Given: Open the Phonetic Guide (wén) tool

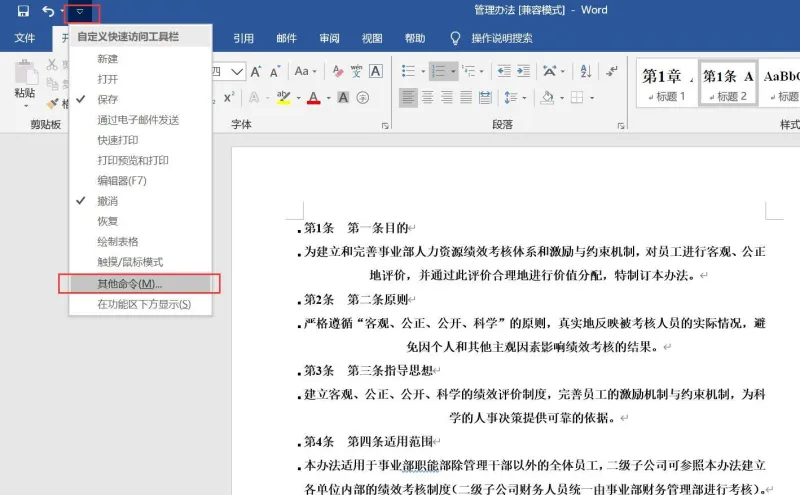Looking at the screenshot, I should pos(356,71).
